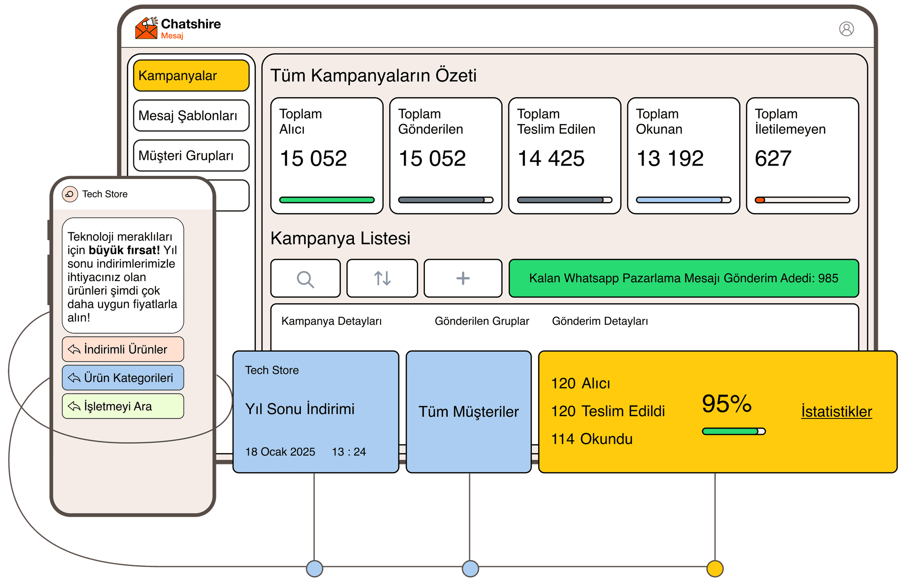914x588 pixels.
Task: Select Müşteri Grupları in the sidebar
Action: pyautogui.click(x=191, y=156)
